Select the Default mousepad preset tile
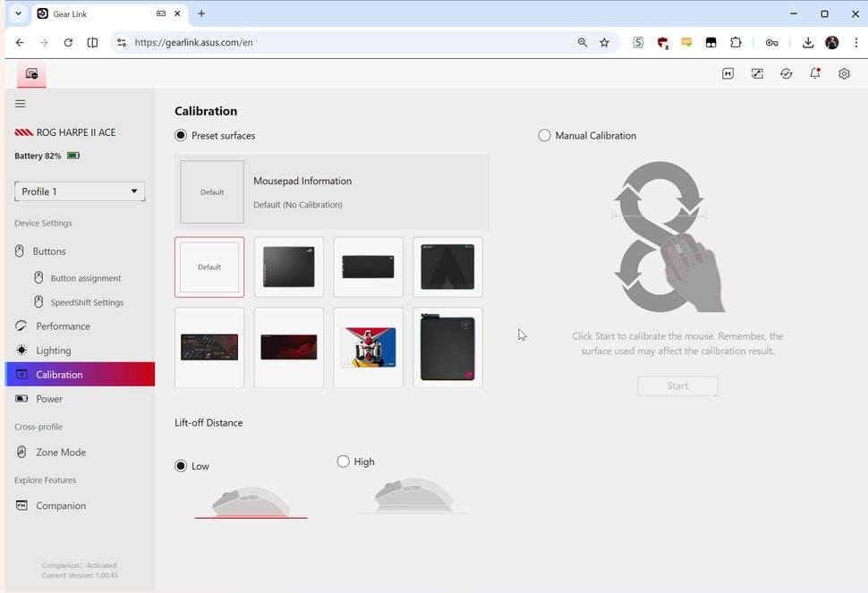Viewport: 868px width, 593px height. tap(209, 267)
